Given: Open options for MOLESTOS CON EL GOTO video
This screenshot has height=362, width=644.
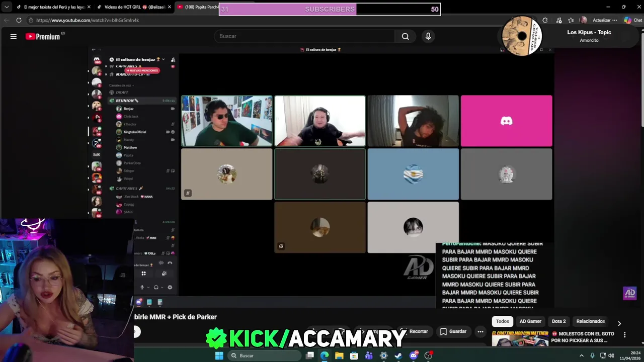Looking at the screenshot, I should point(624,334).
